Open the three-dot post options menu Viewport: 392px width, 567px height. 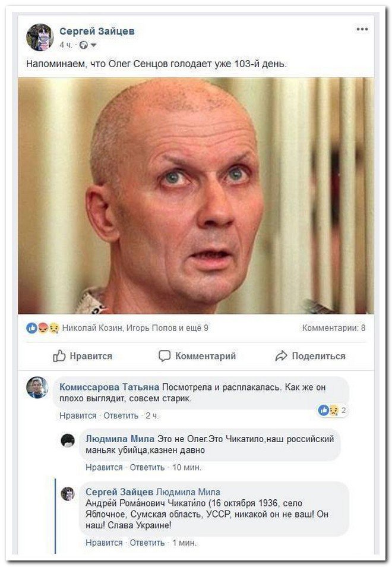tap(362, 29)
